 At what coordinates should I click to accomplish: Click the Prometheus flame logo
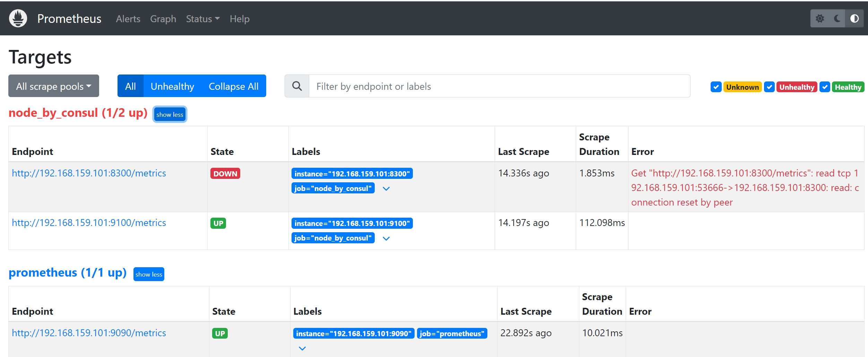pos(18,18)
